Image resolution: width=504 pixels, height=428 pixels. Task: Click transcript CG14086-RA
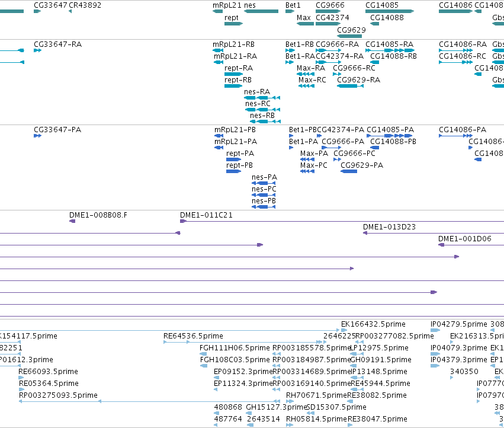pos(463,44)
